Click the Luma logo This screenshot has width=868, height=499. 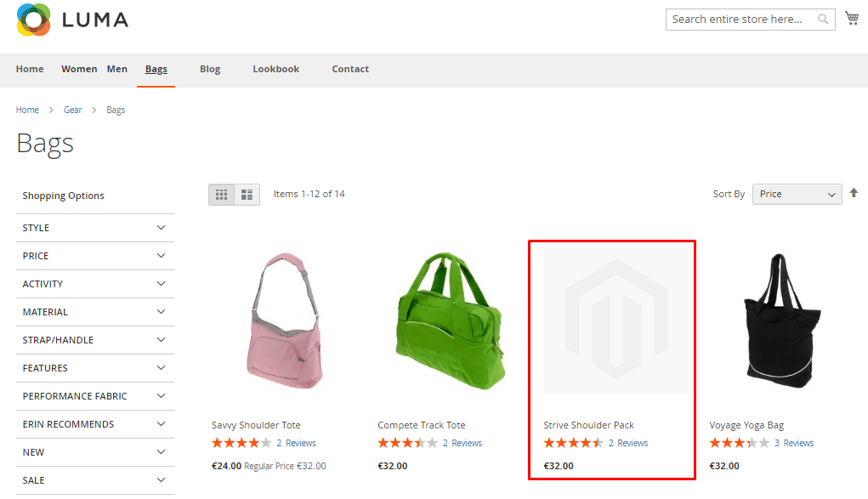click(x=72, y=20)
